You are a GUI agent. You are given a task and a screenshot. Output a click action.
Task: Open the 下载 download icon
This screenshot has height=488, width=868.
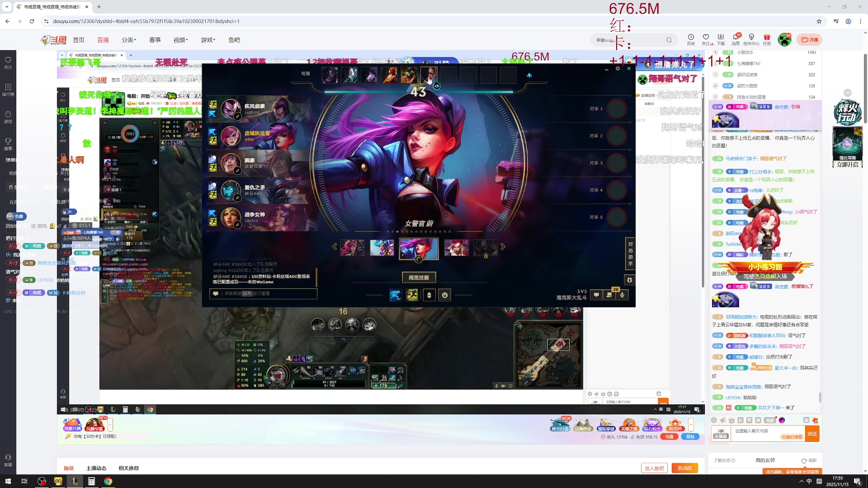(x=721, y=38)
